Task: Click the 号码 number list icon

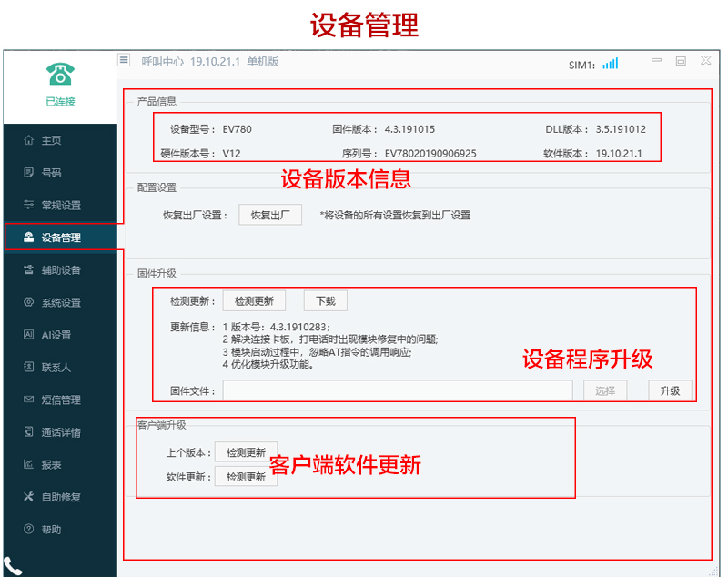Action: click(29, 173)
